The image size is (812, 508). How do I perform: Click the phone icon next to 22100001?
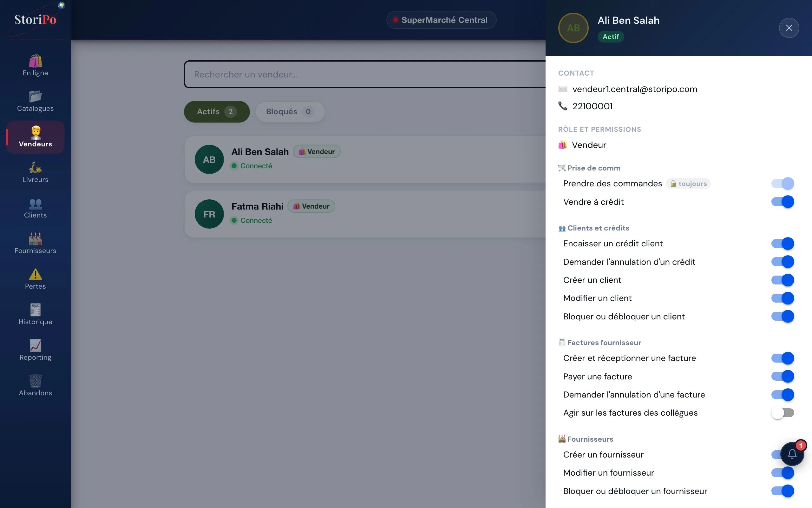pos(563,106)
